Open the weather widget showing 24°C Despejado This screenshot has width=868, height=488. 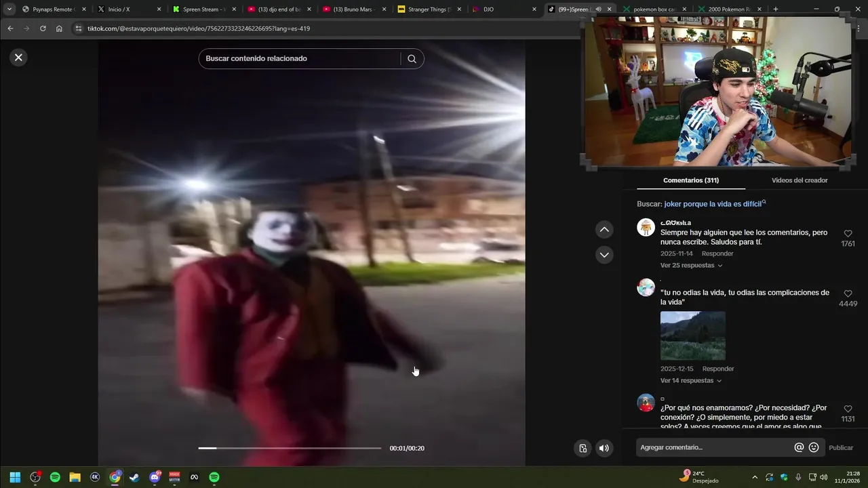pyautogui.click(x=699, y=477)
